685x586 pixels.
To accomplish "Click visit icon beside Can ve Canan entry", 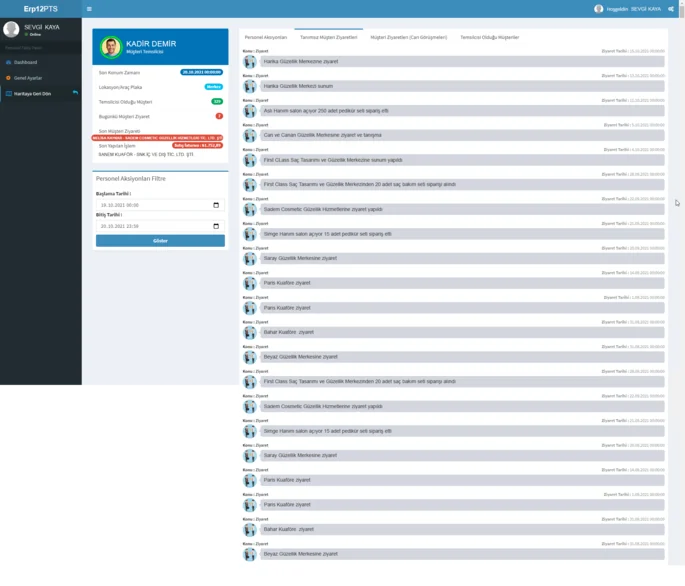I will coord(249,135).
